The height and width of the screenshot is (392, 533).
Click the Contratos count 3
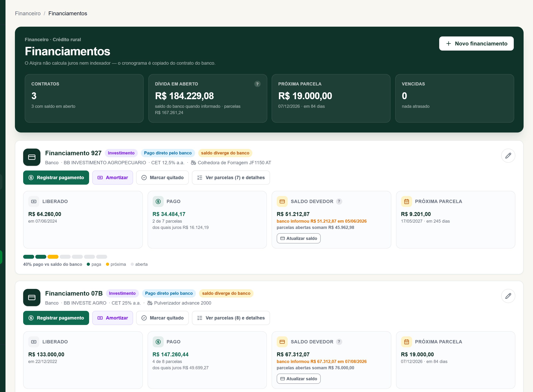click(x=34, y=96)
